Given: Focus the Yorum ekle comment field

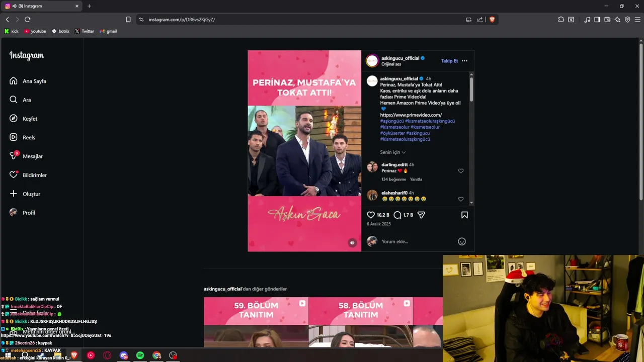Looking at the screenshot, I should click(418, 241).
